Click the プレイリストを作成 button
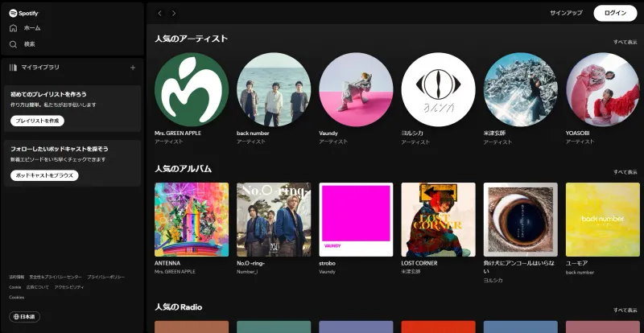The image size is (644, 333). click(37, 121)
